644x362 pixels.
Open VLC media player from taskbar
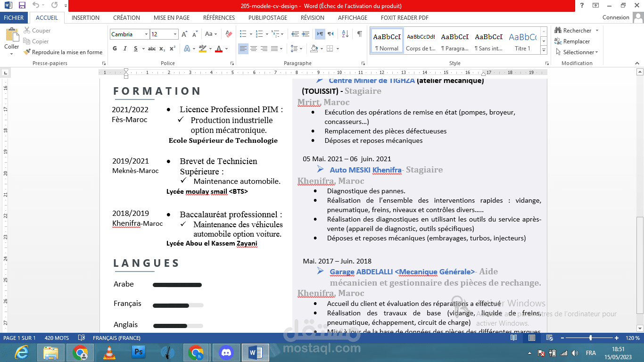click(x=109, y=352)
